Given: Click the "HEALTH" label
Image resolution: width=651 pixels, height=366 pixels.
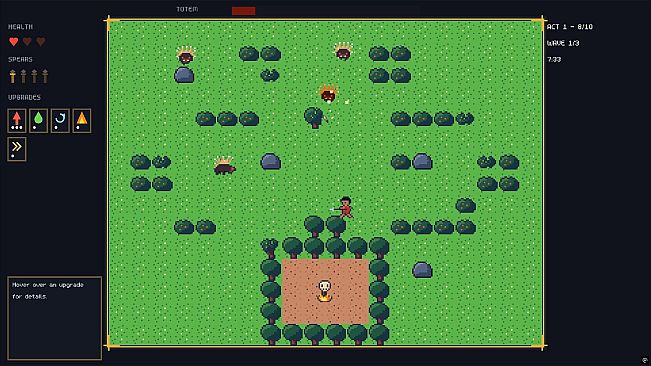Looking at the screenshot, I should (x=20, y=27).
